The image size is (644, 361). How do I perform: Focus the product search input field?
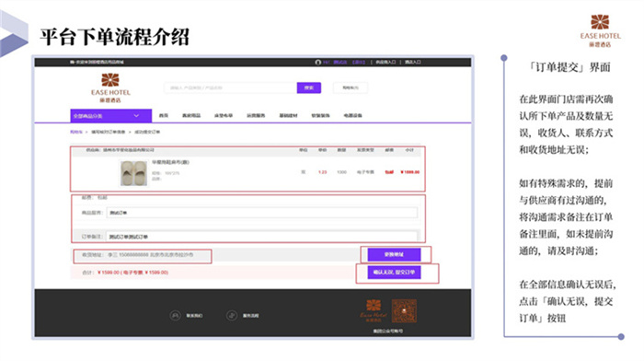point(230,87)
